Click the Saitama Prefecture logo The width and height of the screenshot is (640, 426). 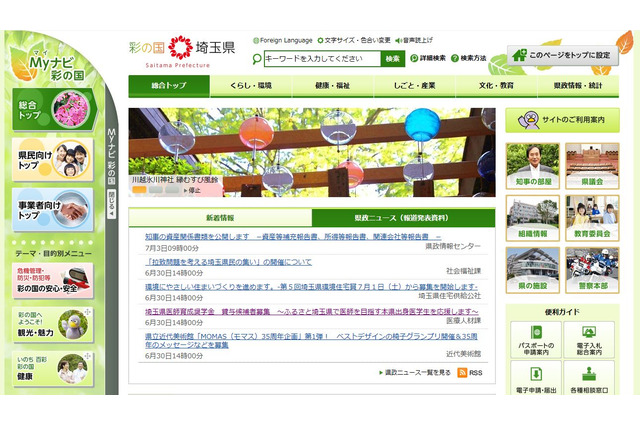click(182, 52)
